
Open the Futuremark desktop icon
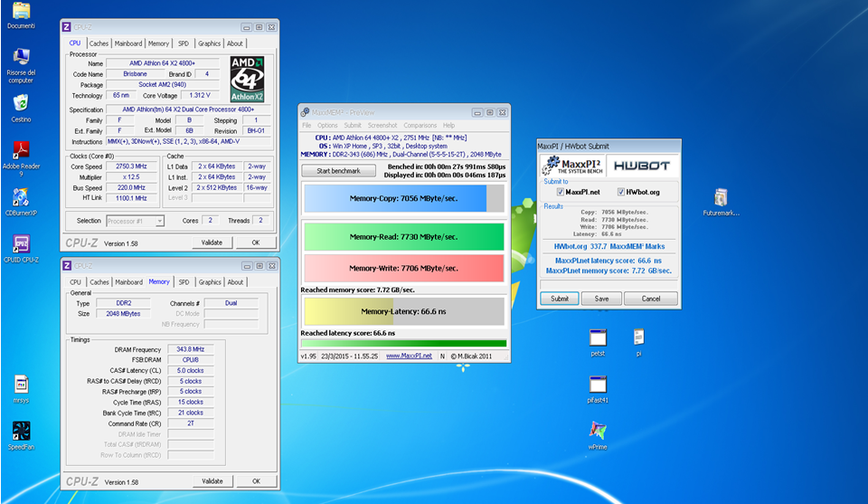pos(721,202)
